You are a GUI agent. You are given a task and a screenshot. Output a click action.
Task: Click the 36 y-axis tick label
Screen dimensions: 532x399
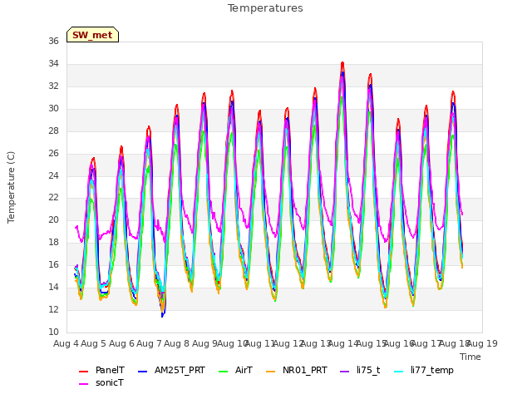point(53,41)
